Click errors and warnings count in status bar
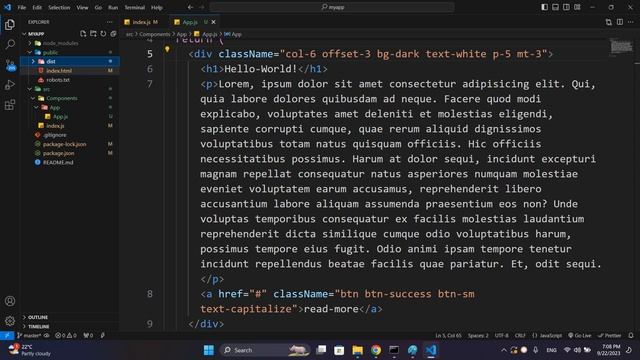This screenshot has height=360, width=640. click(x=66, y=336)
